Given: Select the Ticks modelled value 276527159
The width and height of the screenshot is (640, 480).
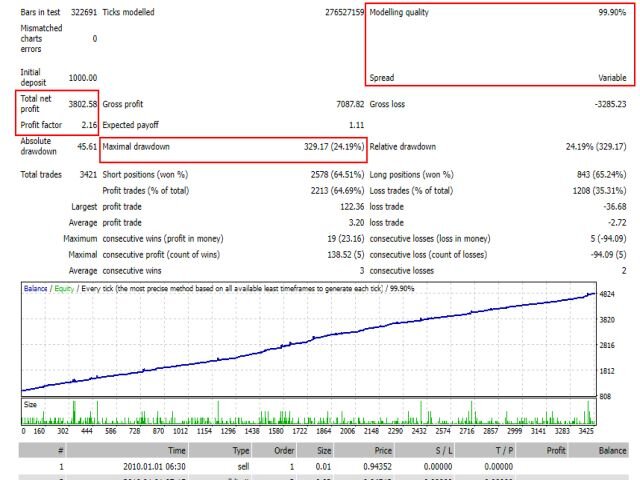Looking at the screenshot, I should click(x=344, y=12).
